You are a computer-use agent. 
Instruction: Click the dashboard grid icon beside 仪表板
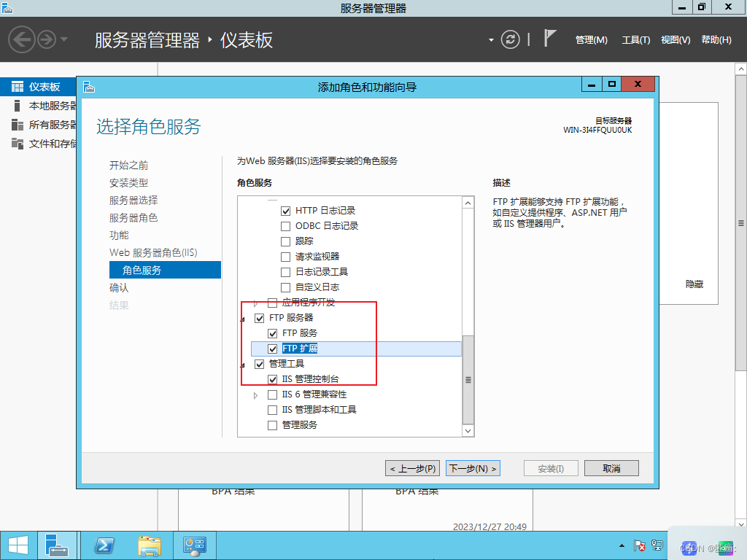18,87
